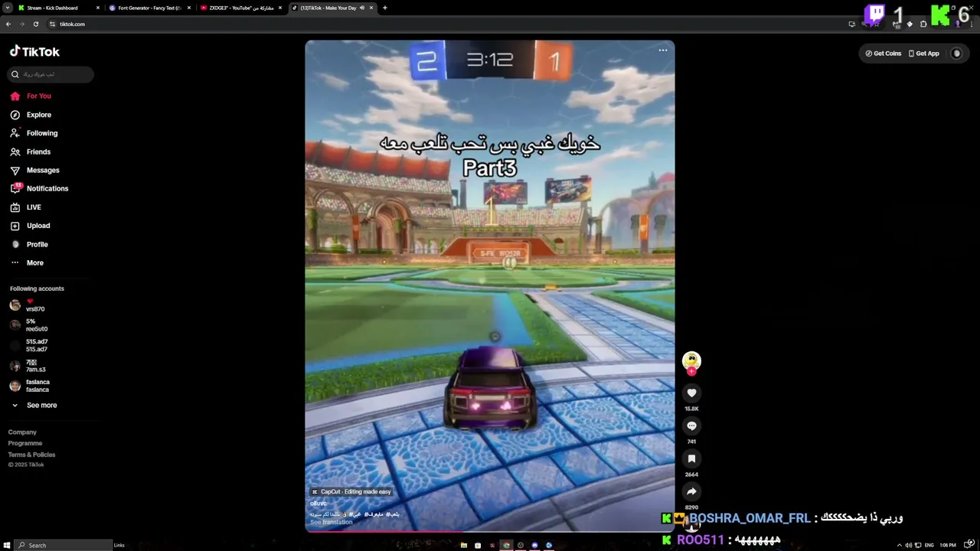The height and width of the screenshot is (551, 980).
Task: Click the Upload plus icon
Action: 15,226
